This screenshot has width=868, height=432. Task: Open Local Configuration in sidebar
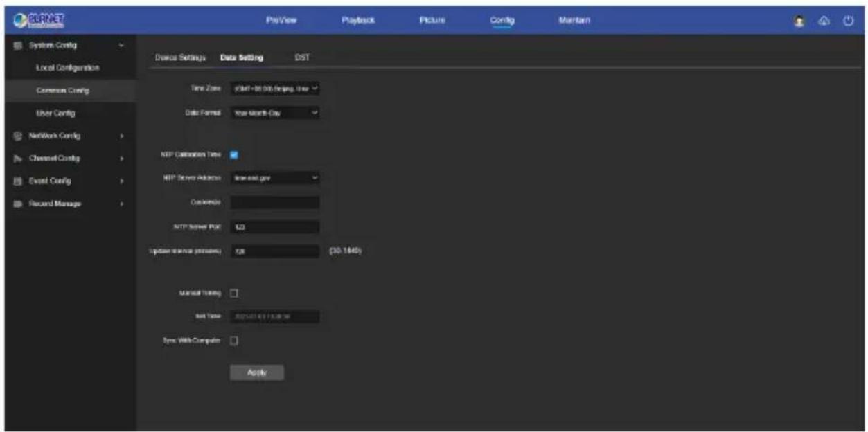[x=67, y=68]
